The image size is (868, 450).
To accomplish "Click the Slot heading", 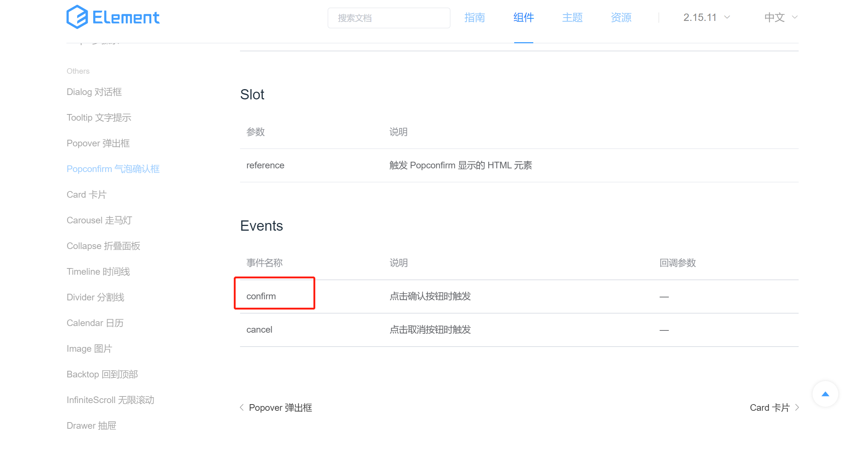I will pos(252,95).
